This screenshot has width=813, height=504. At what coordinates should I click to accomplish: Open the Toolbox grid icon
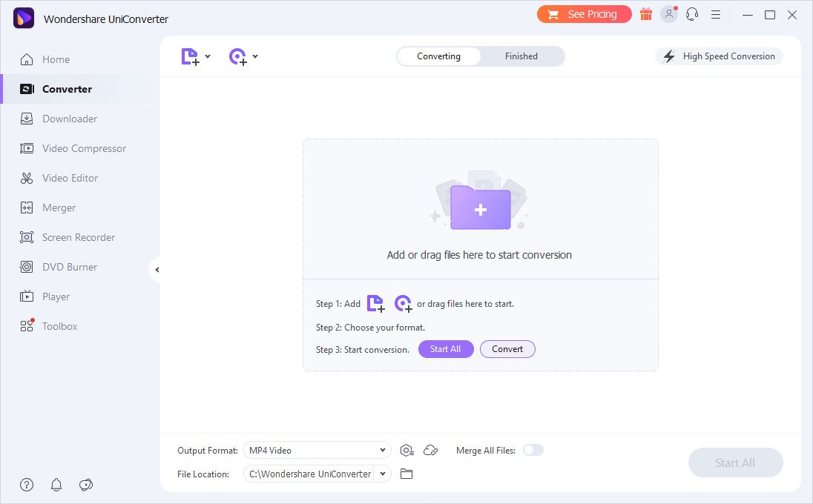(27, 326)
